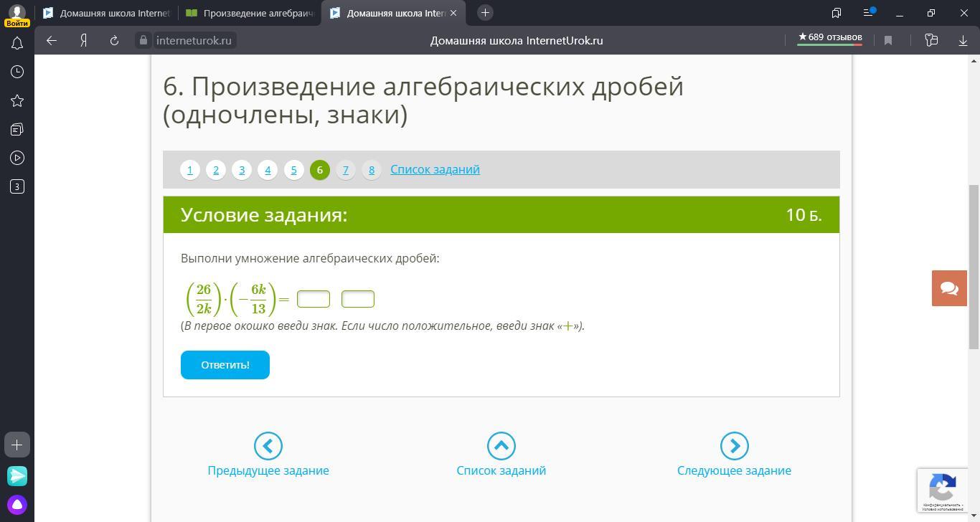Screen dimensions: 980x522
Task: Open the browser main menu icon
Action: pyautogui.click(x=868, y=13)
